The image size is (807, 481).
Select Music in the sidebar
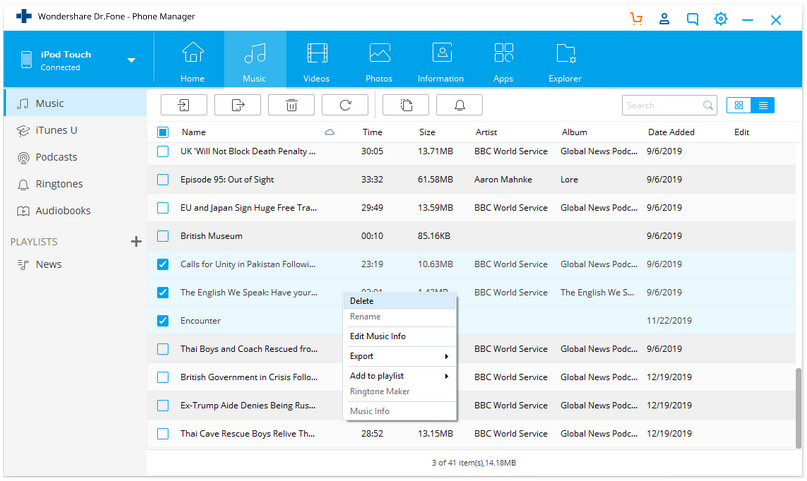click(x=75, y=103)
